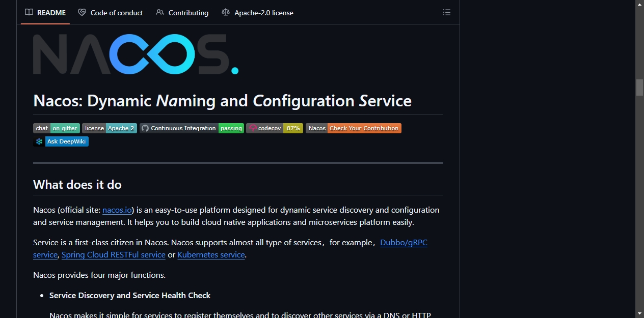Open the codecov 87% badge
This screenshot has width=644, height=318.
point(275,128)
